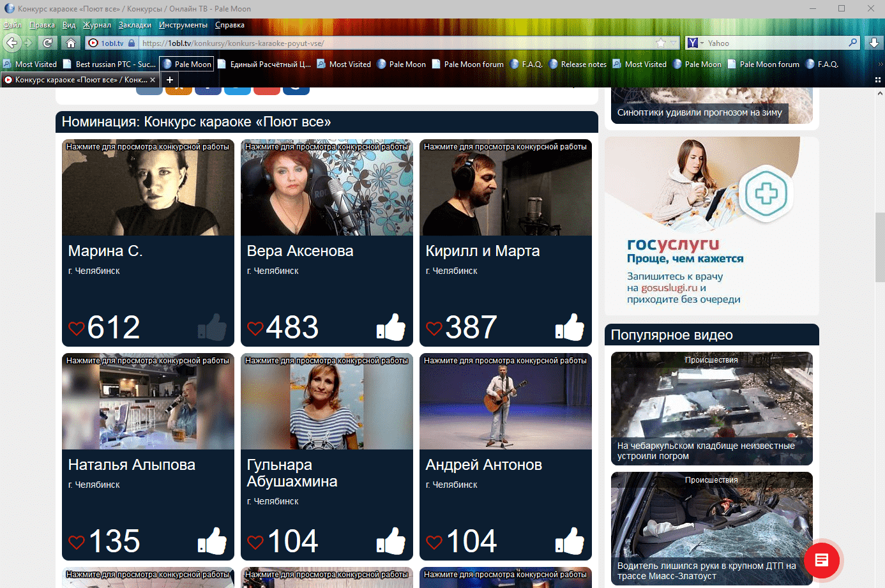885x588 pixels.
Task: Click the heart icon on Андрей Антонов card
Action: (434, 542)
